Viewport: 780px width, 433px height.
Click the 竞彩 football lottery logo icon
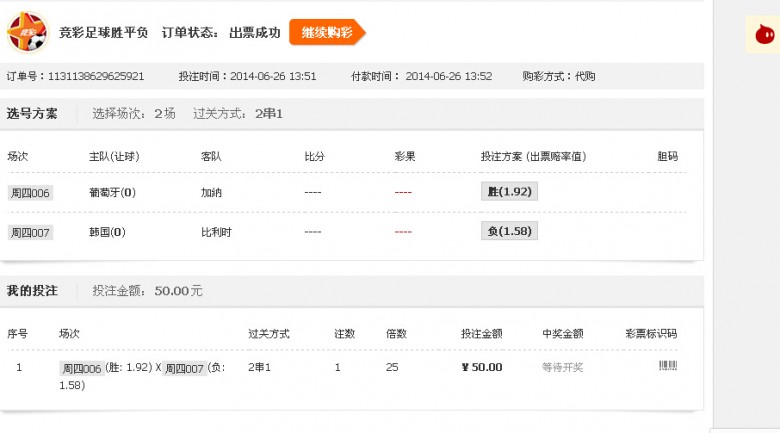27,32
